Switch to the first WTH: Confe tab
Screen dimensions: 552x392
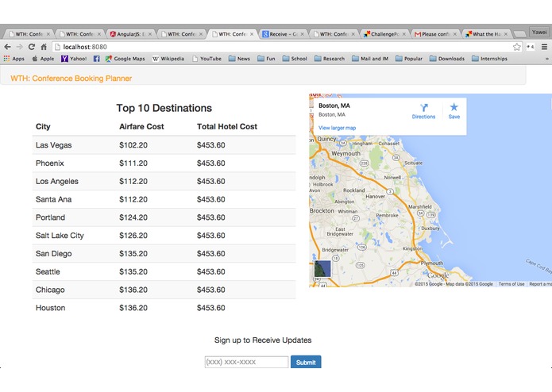(27, 34)
